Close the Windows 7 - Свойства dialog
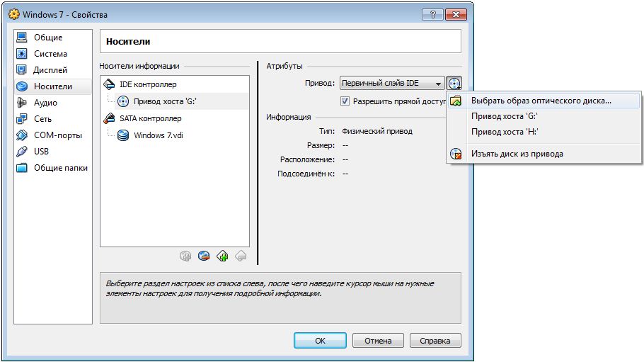 point(456,15)
